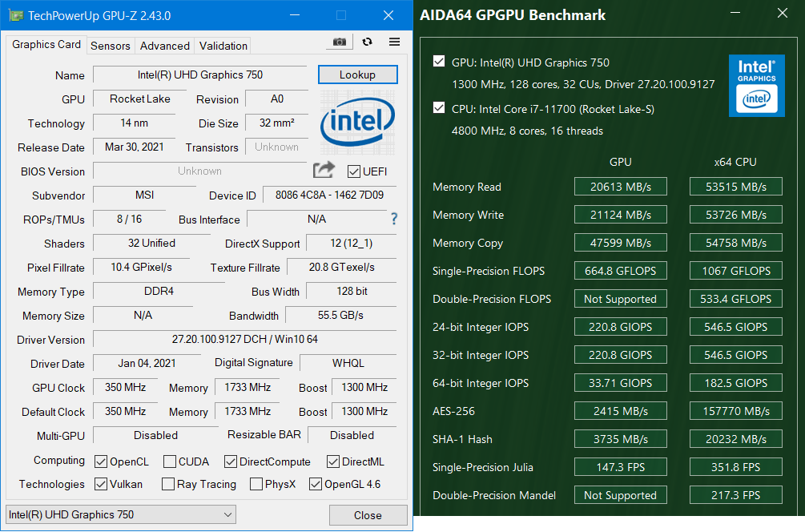The height and width of the screenshot is (532, 805).
Task: Click the DirectX Support value 12 (12_1)
Action: tap(351, 243)
